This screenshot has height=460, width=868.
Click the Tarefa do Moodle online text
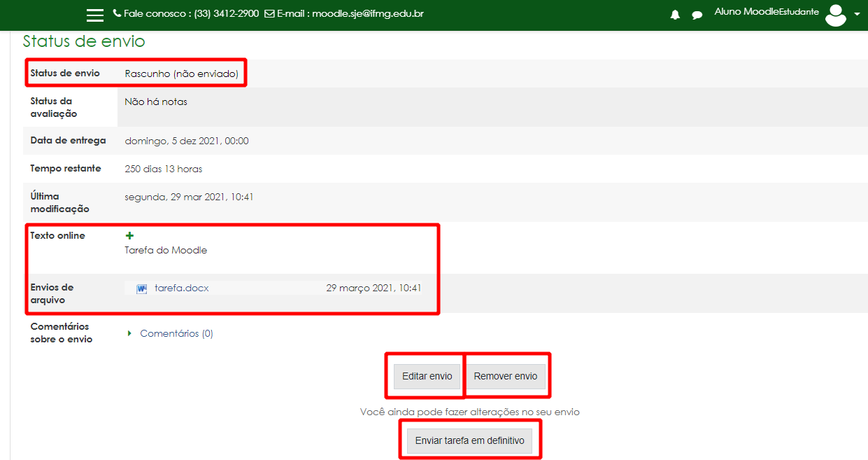pos(166,250)
